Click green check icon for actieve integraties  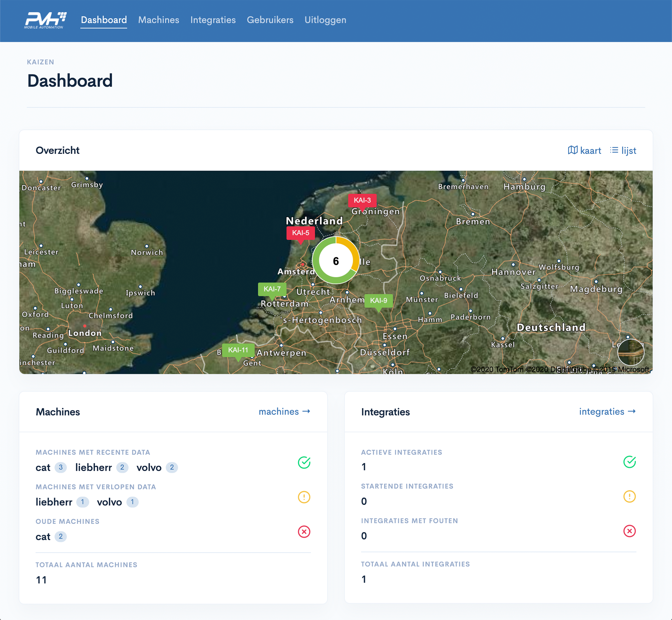[x=630, y=462]
